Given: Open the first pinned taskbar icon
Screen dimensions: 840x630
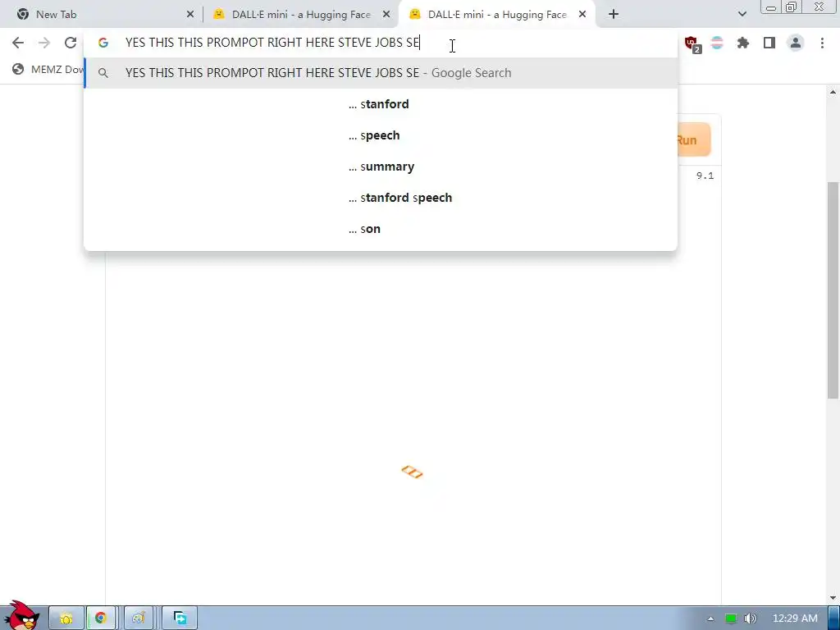Looking at the screenshot, I should tap(66, 619).
